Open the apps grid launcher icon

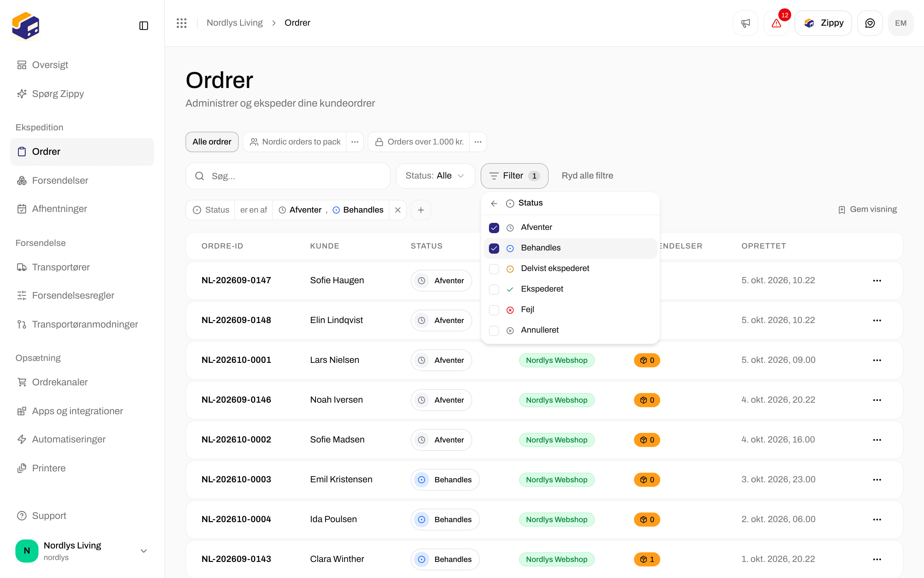coord(181,23)
